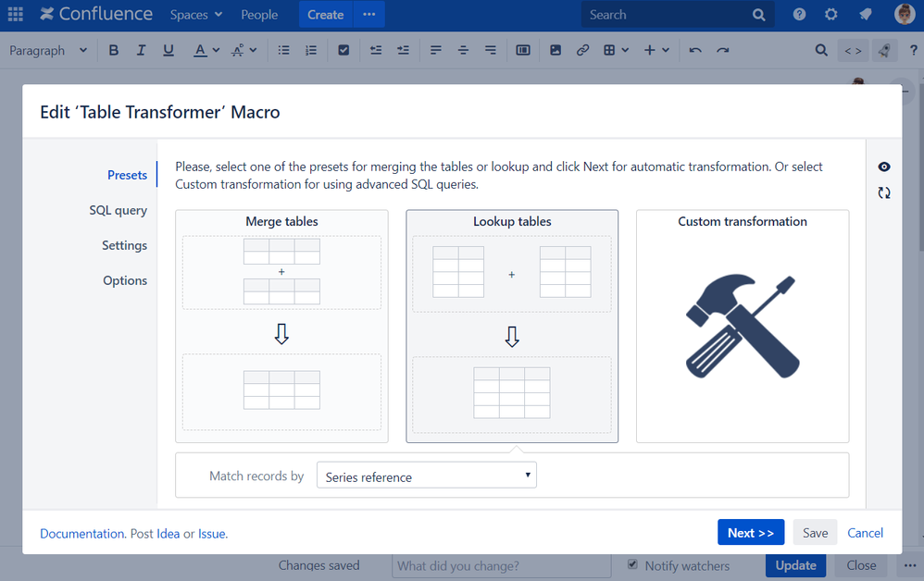The height and width of the screenshot is (581, 924).
Task: Switch to the Presets tab
Action: 127,175
